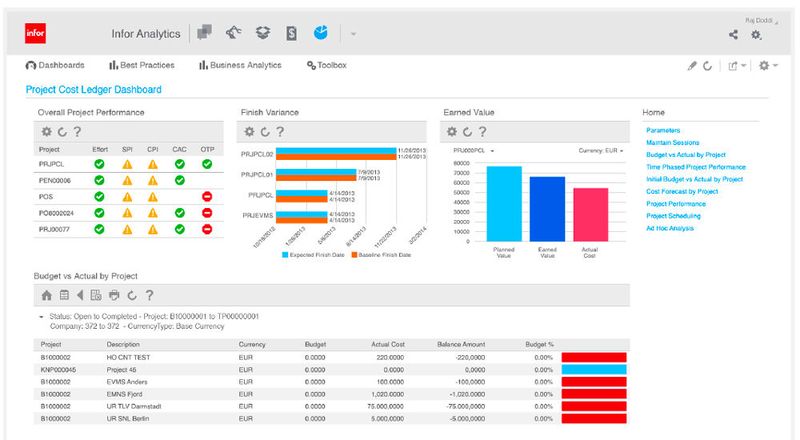
Task: Click the print icon in Budget vs Actual toolbar
Action: click(x=114, y=295)
